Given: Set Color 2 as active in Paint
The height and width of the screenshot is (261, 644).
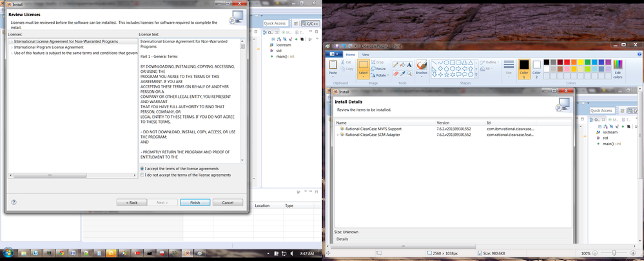Looking at the screenshot, I should (536, 69).
